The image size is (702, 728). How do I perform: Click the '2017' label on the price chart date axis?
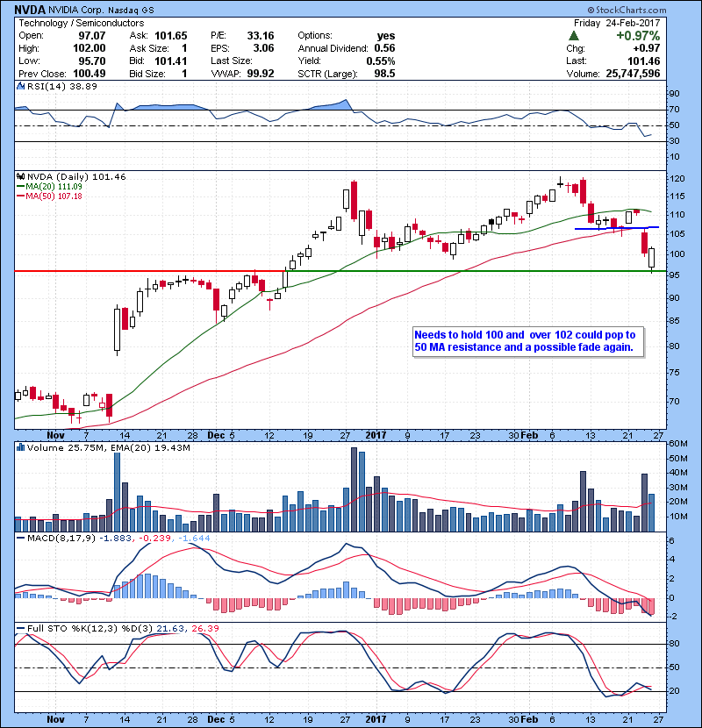[376, 435]
